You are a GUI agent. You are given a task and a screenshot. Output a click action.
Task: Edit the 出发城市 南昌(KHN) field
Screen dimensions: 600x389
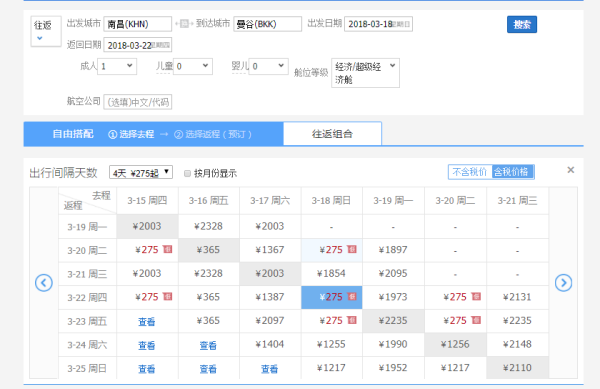pos(137,24)
